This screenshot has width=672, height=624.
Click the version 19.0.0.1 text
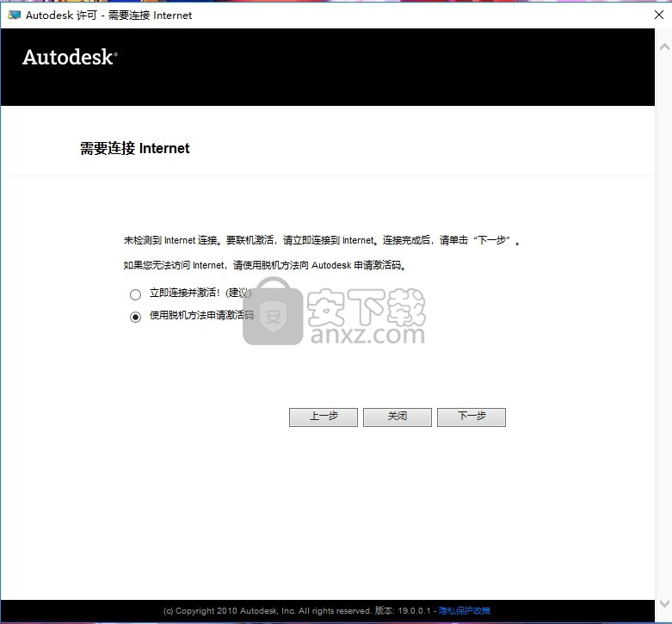[x=403, y=610]
